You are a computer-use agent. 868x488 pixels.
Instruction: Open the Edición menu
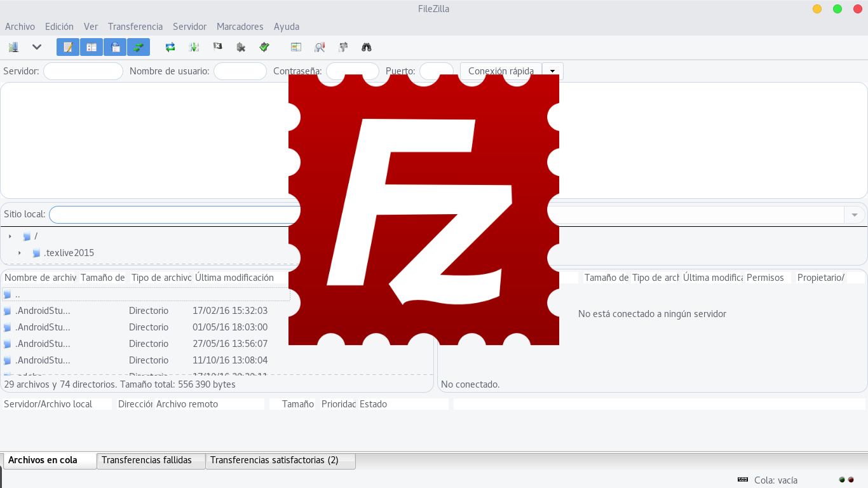(59, 27)
